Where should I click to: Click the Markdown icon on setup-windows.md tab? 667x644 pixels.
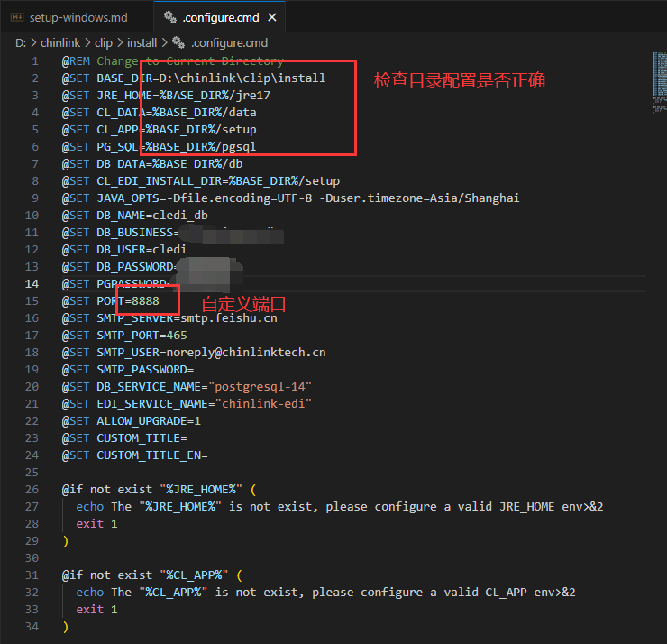(x=15, y=17)
